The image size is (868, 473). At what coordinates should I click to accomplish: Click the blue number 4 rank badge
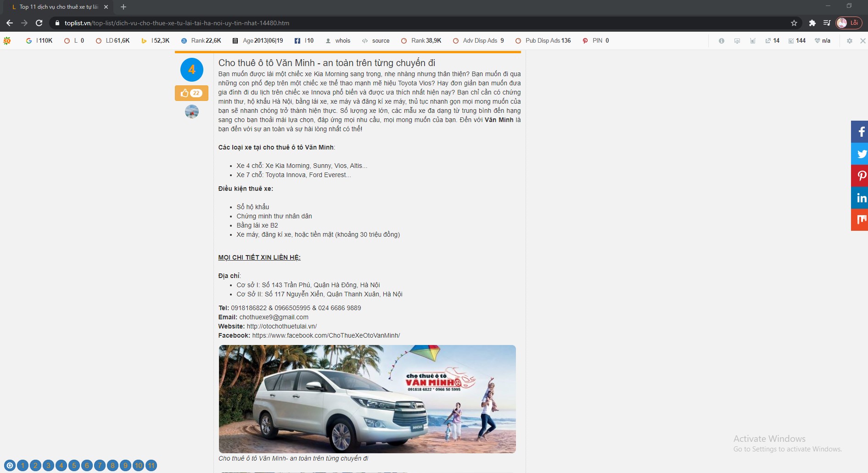pos(192,70)
